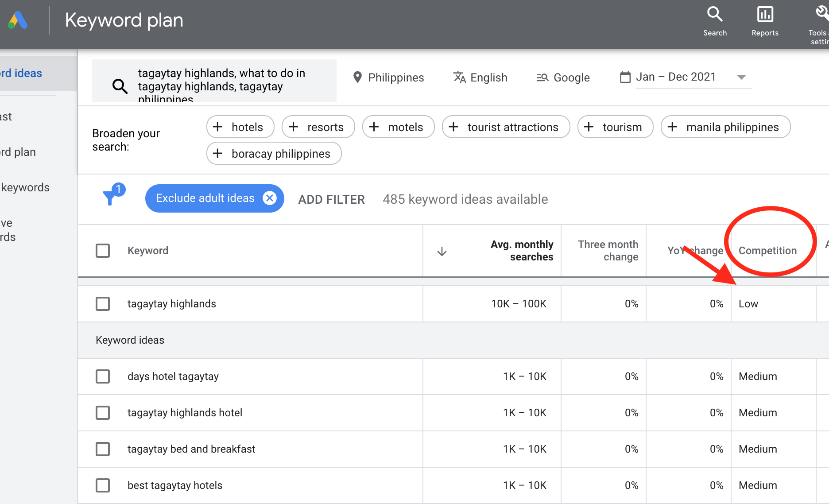Image resolution: width=829 pixels, height=504 pixels.
Task: Click the Google Ads logo
Action: [x=18, y=20]
